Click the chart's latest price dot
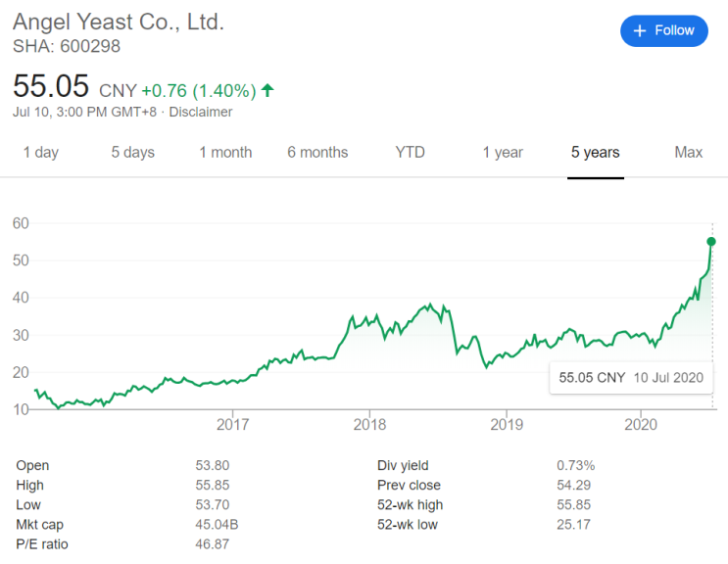Viewport: 728px width, 564px height. (711, 241)
